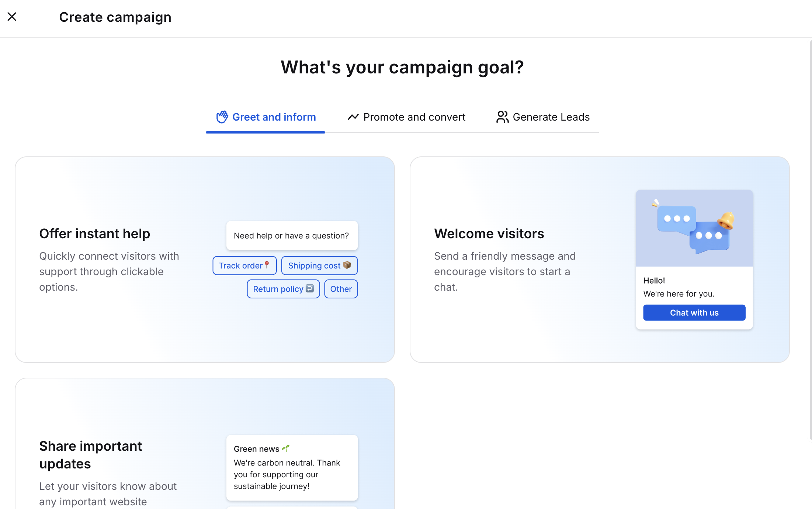The width and height of the screenshot is (812, 509).
Task: Click the vertical page scrollbar
Action: tap(810, 240)
